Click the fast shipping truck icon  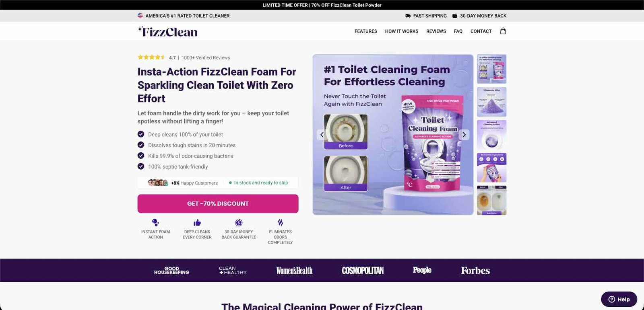(x=408, y=16)
